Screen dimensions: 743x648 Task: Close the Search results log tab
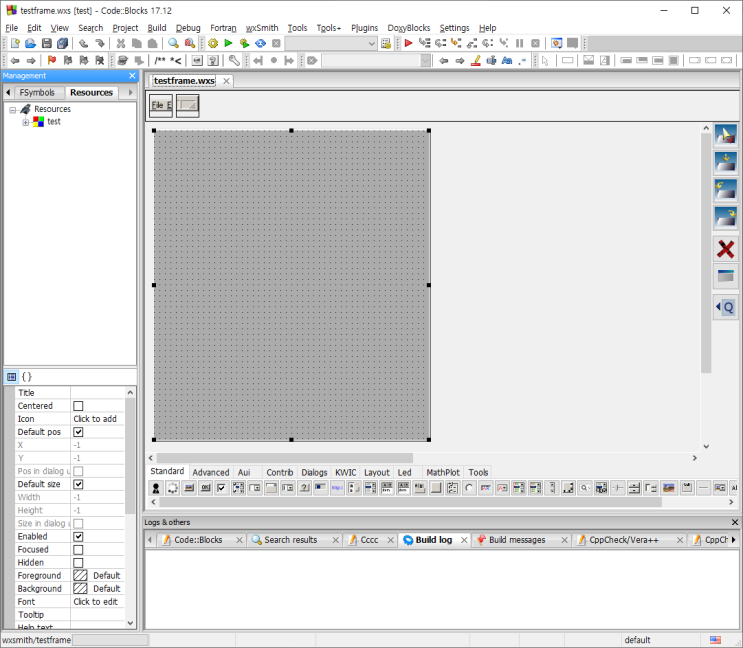tap(335, 540)
